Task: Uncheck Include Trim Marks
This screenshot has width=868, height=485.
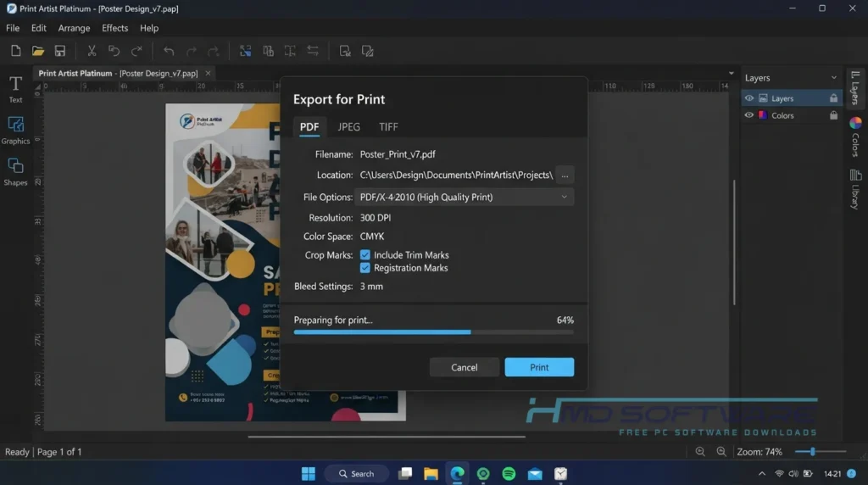Action: (x=364, y=254)
